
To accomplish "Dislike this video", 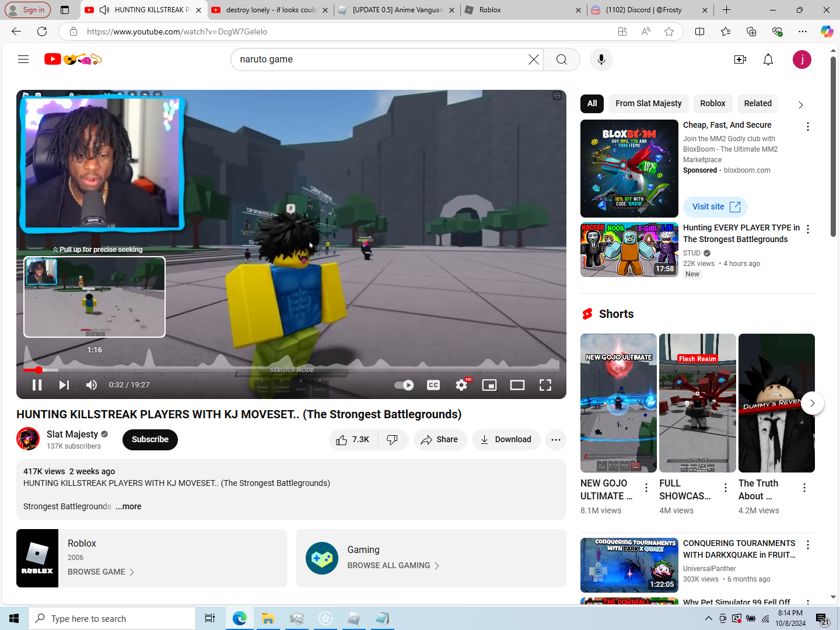I will click(393, 440).
